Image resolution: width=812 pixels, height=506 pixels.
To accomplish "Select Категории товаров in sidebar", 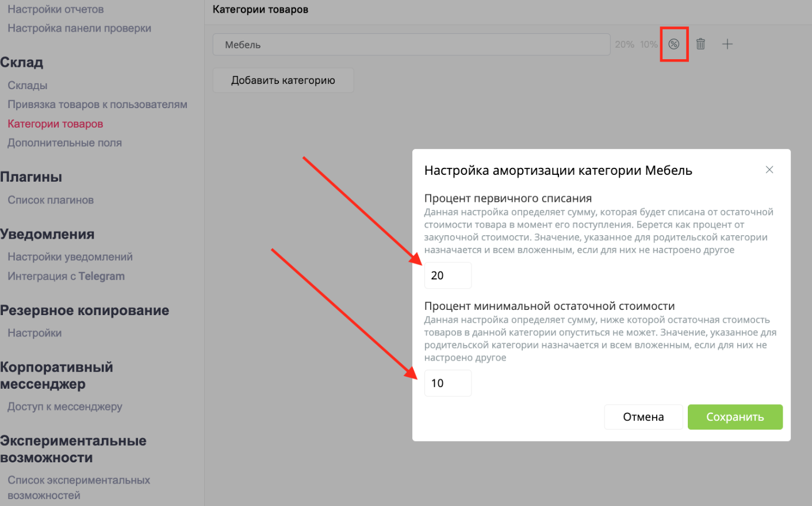I will coord(55,123).
